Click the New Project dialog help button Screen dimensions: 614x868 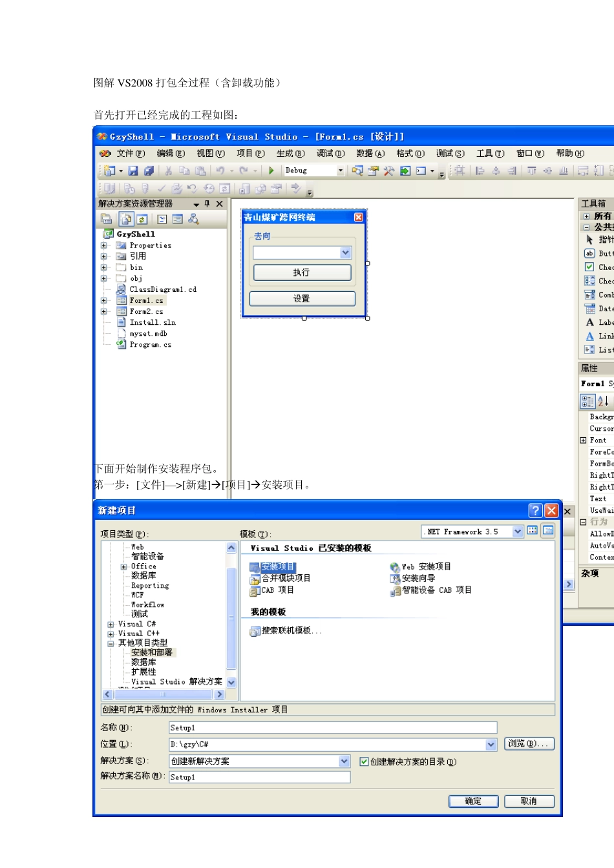pyautogui.click(x=535, y=510)
